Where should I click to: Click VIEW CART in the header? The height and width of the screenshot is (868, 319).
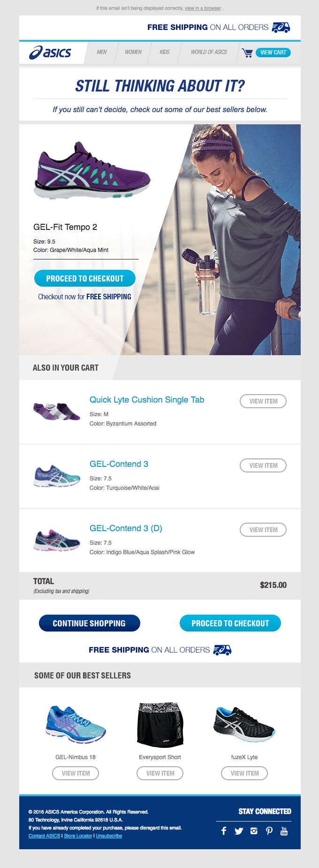point(273,53)
